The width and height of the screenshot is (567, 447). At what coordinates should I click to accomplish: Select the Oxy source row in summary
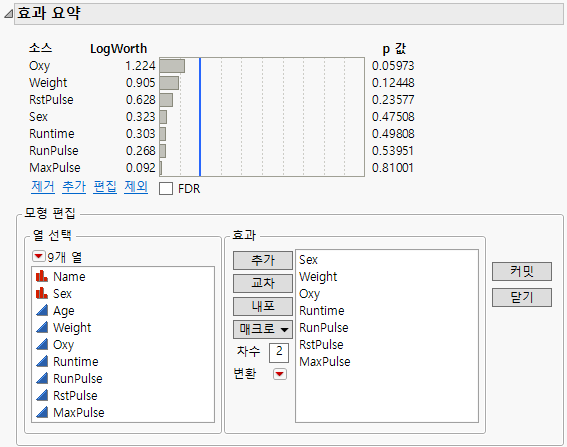tap(39, 66)
